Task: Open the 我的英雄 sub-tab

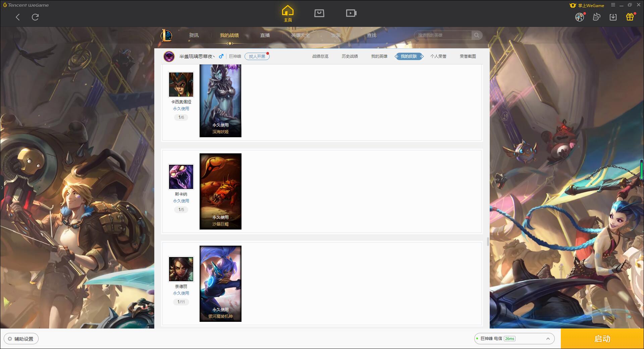Action: coord(379,56)
